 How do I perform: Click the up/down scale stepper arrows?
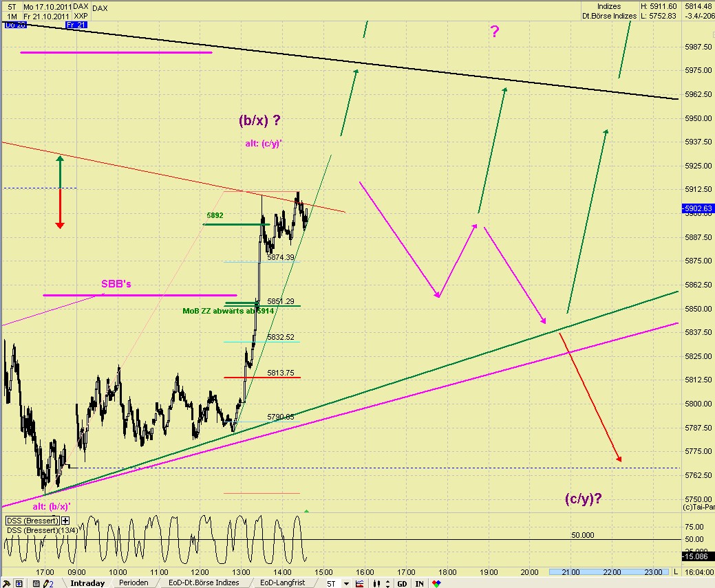(389, 583)
